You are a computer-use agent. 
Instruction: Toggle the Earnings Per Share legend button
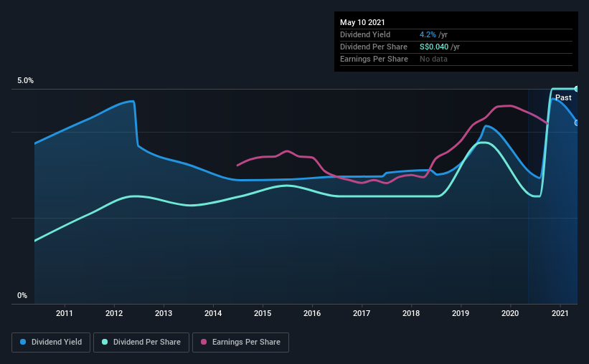[240, 343]
